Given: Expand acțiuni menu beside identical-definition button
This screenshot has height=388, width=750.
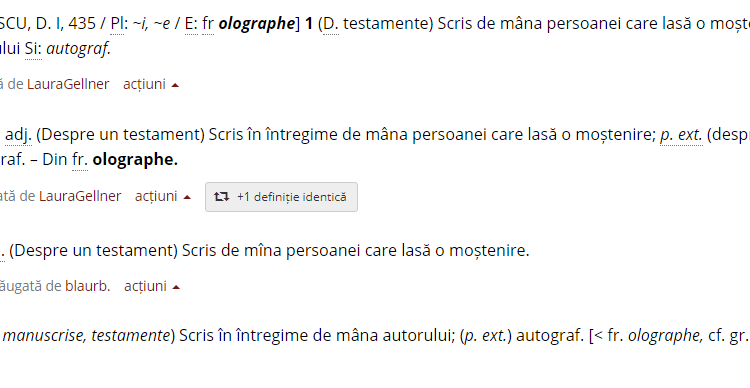Looking at the screenshot, I should (x=163, y=196).
